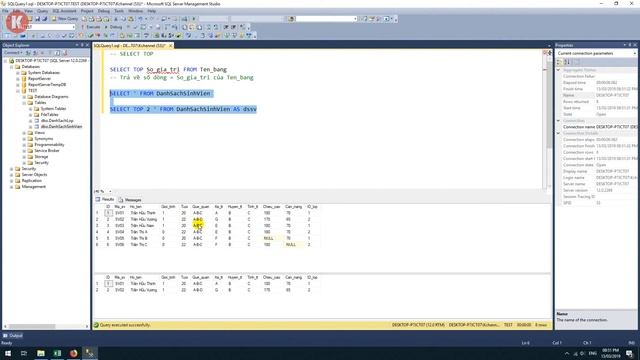Open the Connect dropdown in Object Explorer
Viewport: 640px width, 360px height.
(x=12, y=53)
